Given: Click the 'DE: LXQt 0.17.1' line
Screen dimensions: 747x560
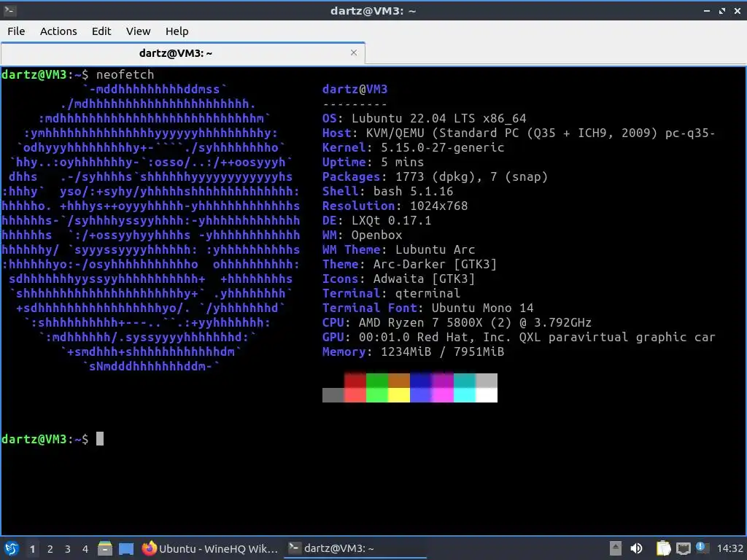Looking at the screenshot, I should tap(376, 220).
